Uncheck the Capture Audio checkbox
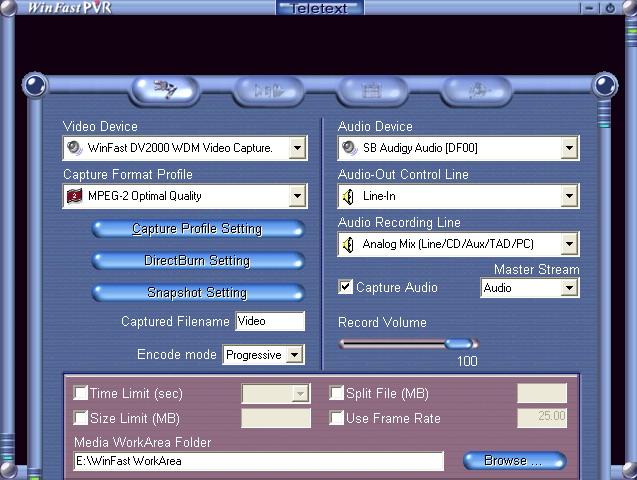The height and width of the screenshot is (480, 637). pos(345,287)
